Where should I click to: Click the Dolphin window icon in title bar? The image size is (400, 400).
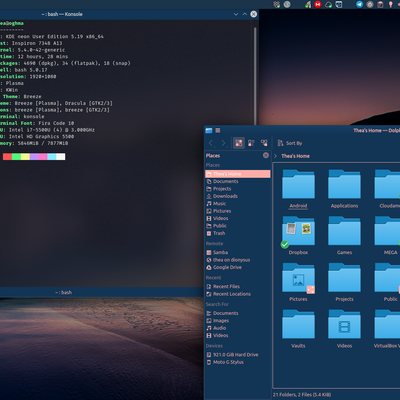[x=209, y=130]
